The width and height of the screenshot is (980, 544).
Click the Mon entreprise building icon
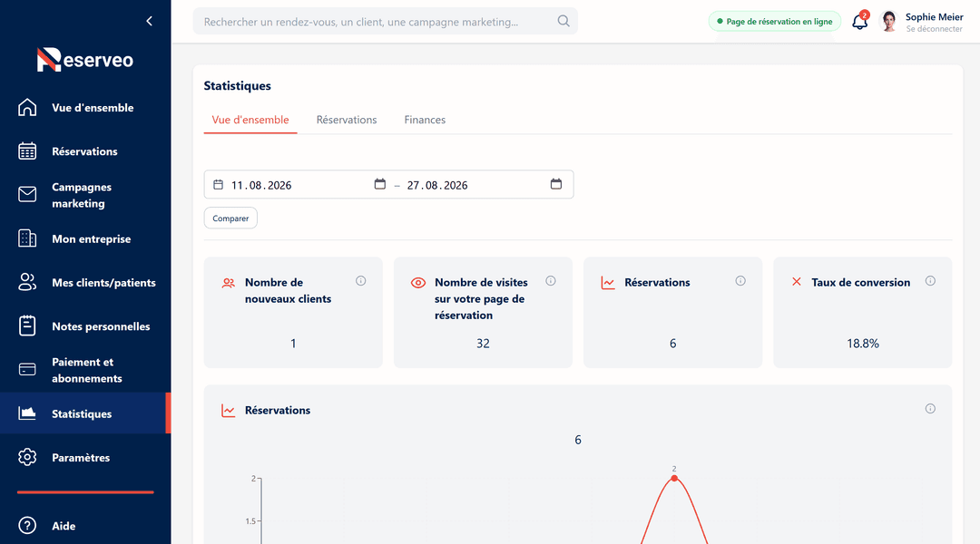point(27,238)
